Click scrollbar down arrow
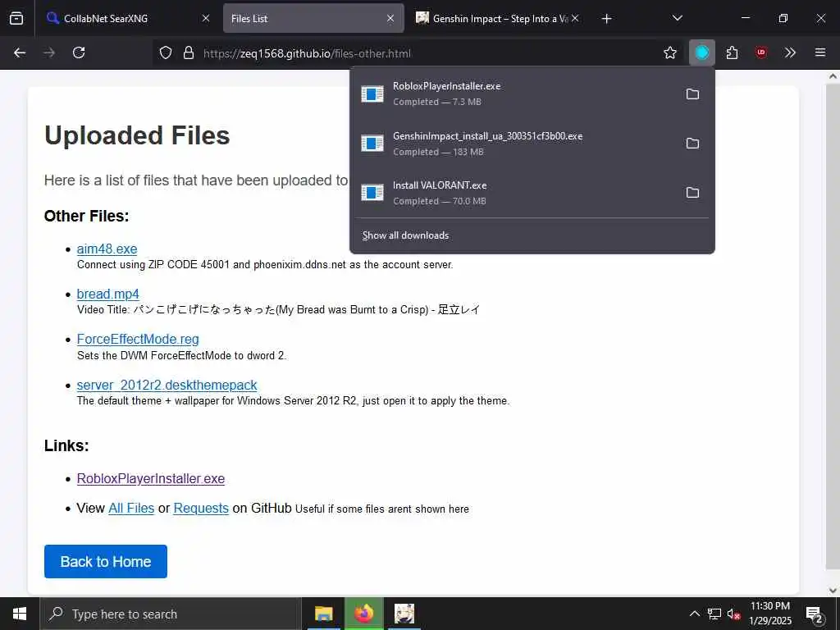 click(x=833, y=591)
